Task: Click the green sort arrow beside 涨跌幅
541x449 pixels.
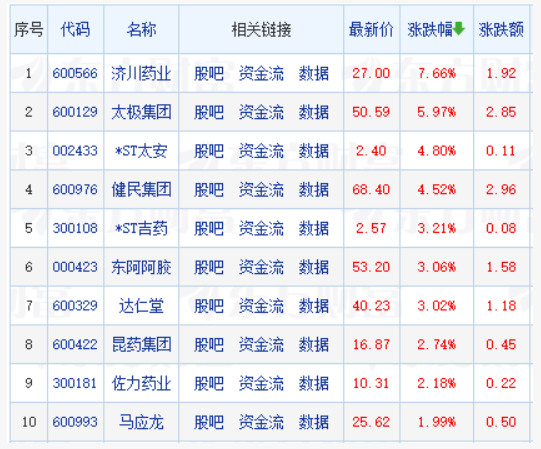Action: 459,29
